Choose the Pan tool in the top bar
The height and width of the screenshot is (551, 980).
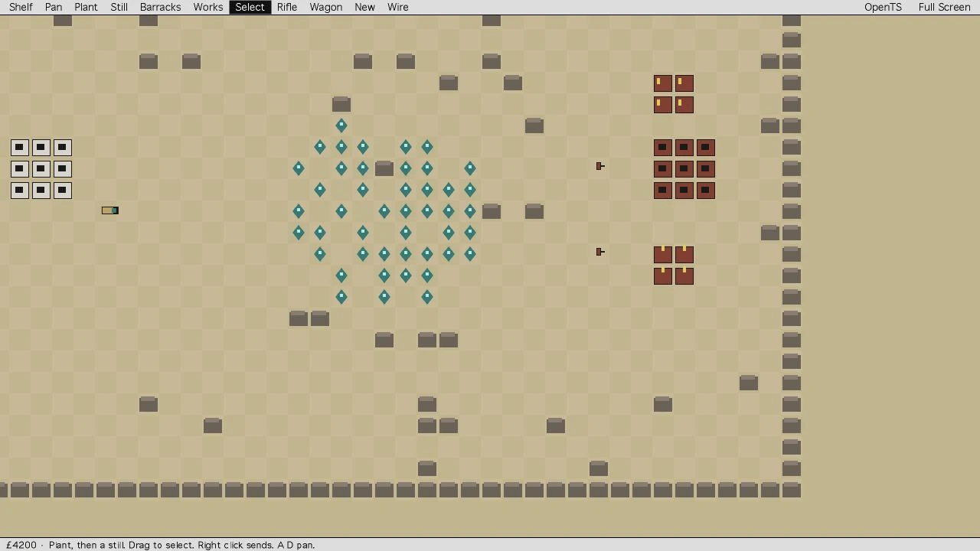click(x=54, y=7)
